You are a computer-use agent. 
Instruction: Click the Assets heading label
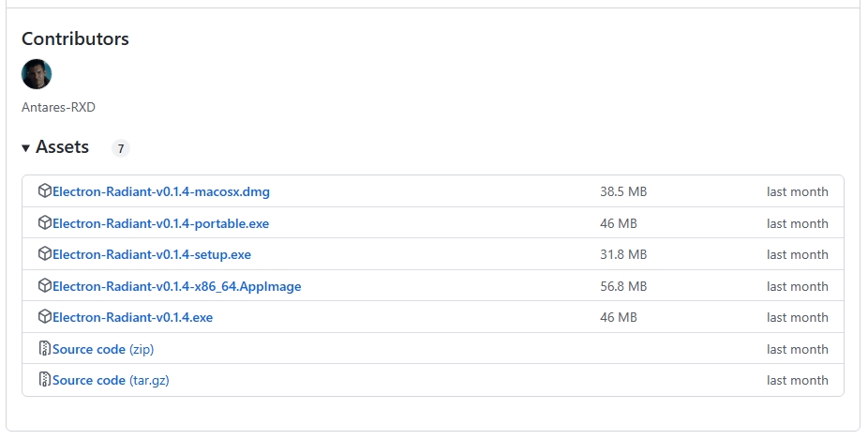63,147
